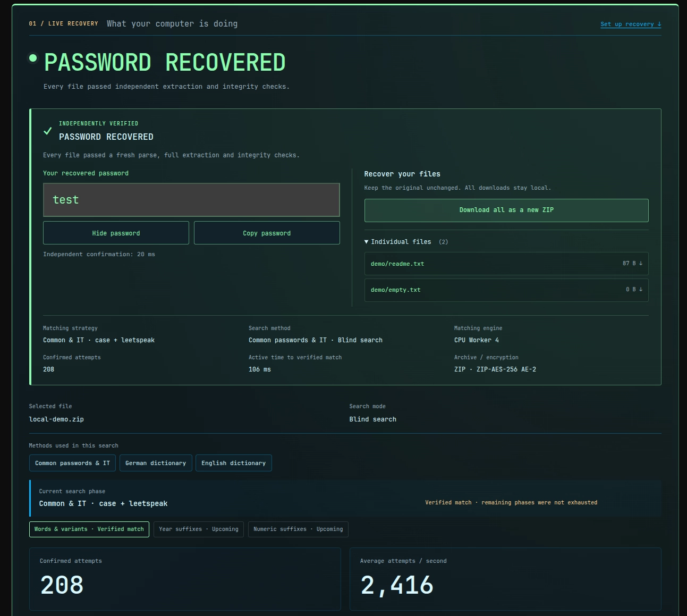Click the download arrow for demo/empty.txt

(641, 290)
